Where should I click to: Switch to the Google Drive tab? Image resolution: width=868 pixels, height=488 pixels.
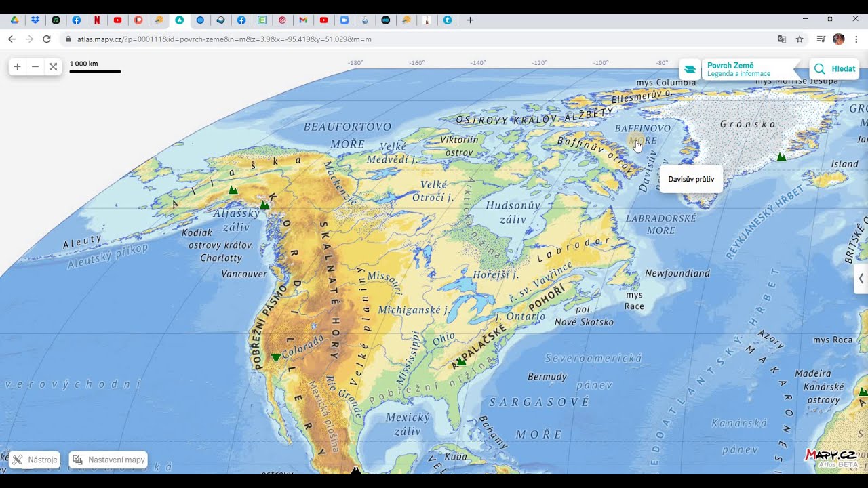click(14, 20)
